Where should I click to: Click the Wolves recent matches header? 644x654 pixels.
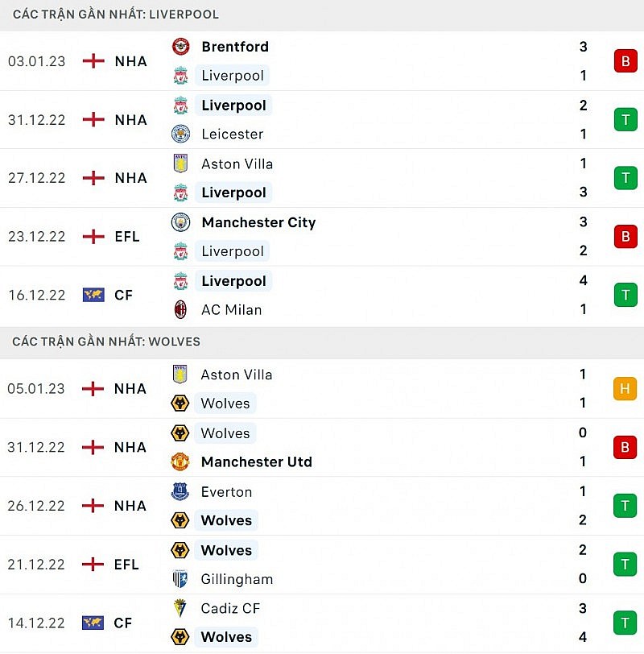(106, 341)
